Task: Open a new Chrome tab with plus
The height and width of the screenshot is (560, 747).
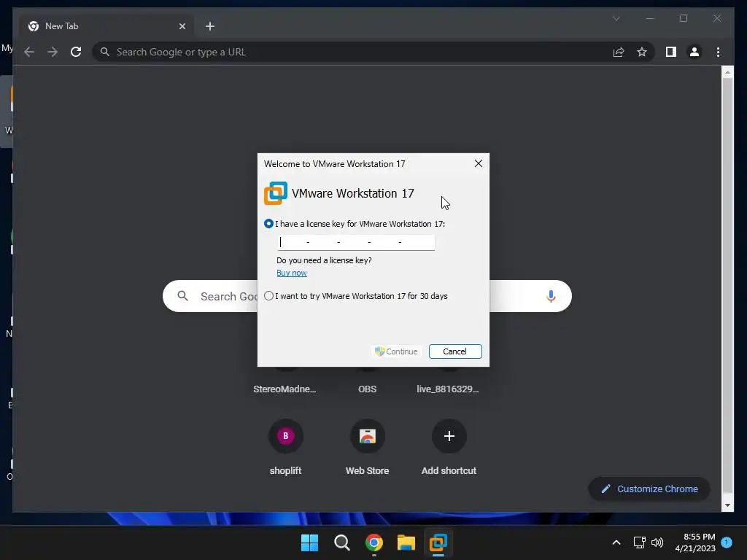Action: [x=209, y=26]
